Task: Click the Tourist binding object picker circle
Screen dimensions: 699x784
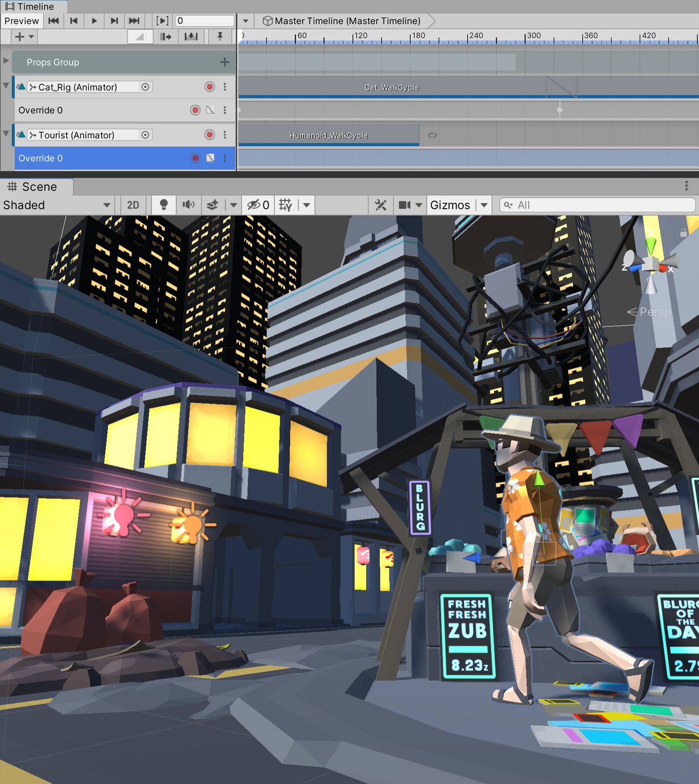Action: pyautogui.click(x=145, y=135)
